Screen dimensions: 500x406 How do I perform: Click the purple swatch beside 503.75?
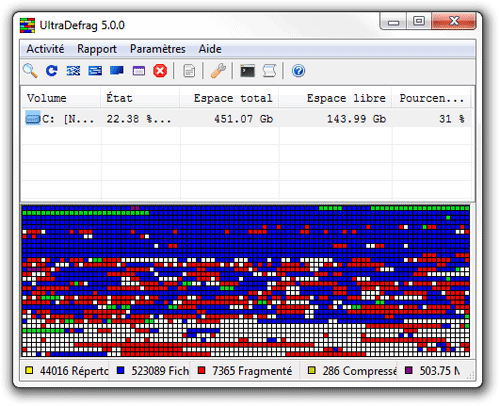409,370
